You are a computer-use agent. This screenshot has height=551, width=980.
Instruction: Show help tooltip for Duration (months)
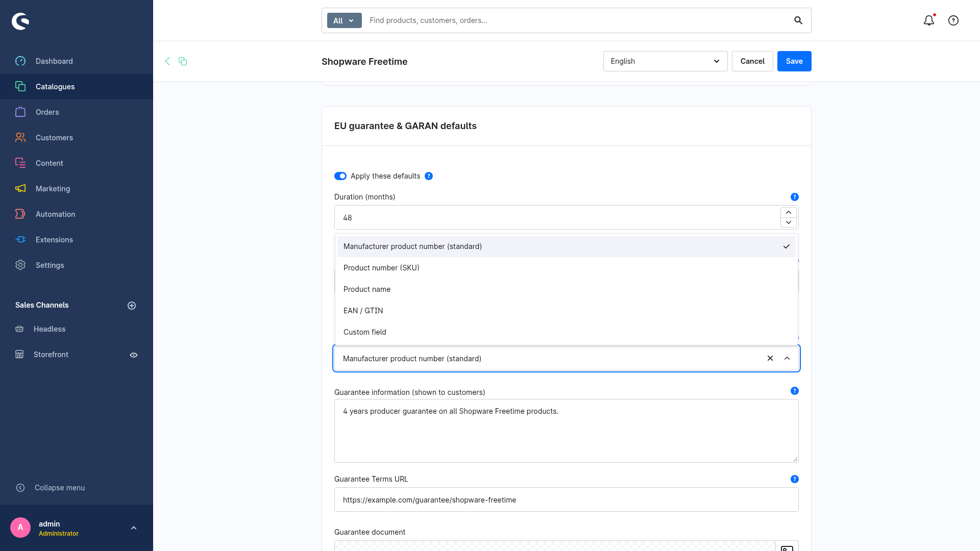795,197
